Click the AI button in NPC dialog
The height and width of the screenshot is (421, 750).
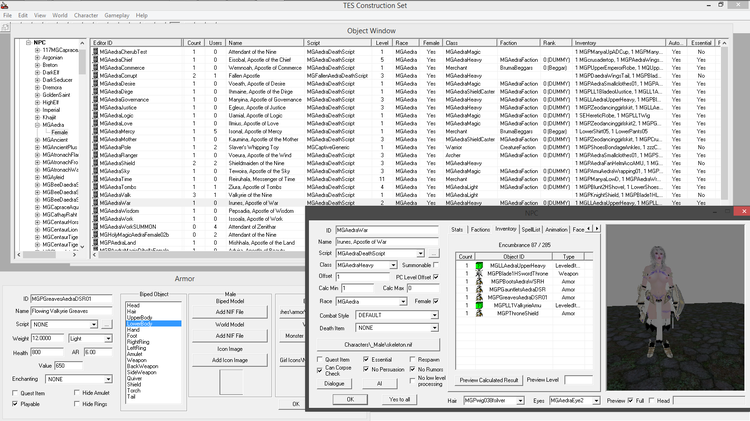(379, 384)
